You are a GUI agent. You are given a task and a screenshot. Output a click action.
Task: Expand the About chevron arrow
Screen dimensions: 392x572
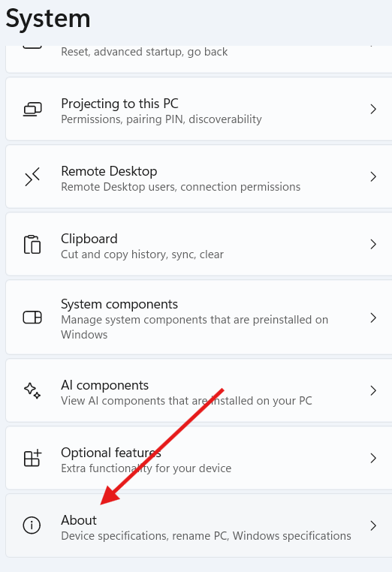[x=373, y=525]
